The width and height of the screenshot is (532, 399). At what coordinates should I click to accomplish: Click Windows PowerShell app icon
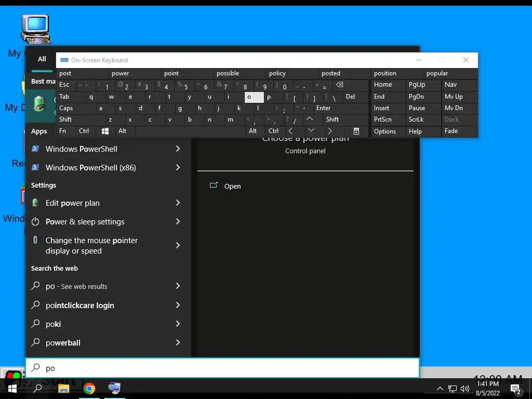[35, 149]
